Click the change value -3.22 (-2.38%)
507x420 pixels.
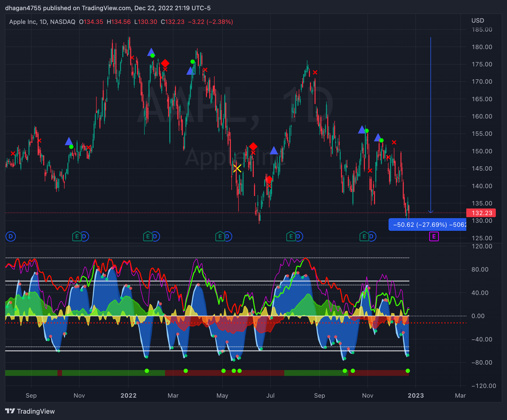tap(211, 22)
